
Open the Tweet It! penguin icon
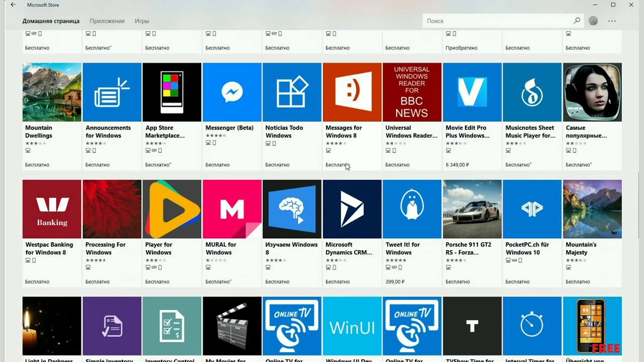[x=412, y=209]
